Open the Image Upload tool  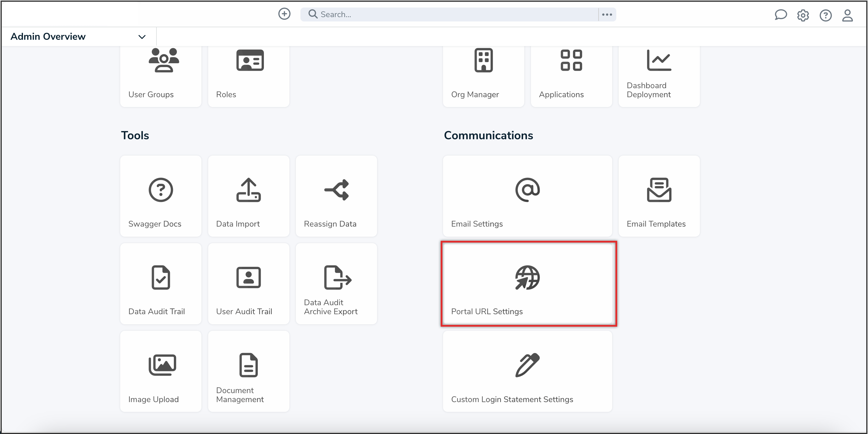tap(160, 371)
